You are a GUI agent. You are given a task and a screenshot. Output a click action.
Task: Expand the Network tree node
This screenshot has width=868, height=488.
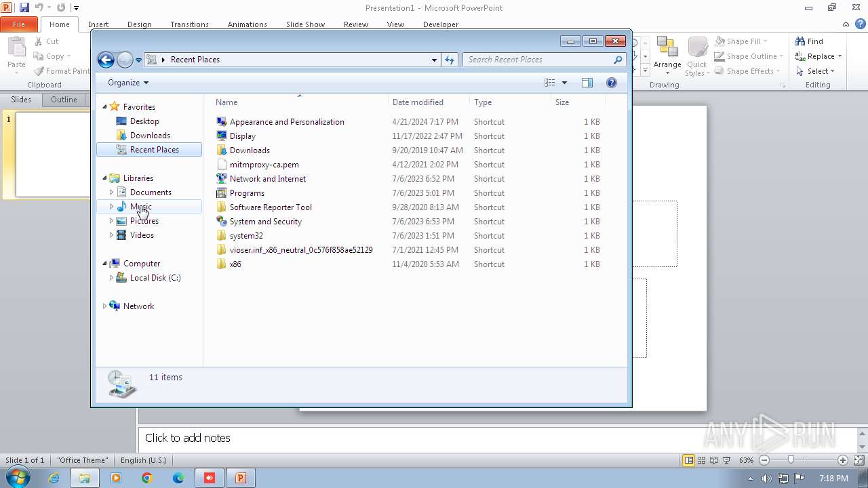tap(105, 306)
